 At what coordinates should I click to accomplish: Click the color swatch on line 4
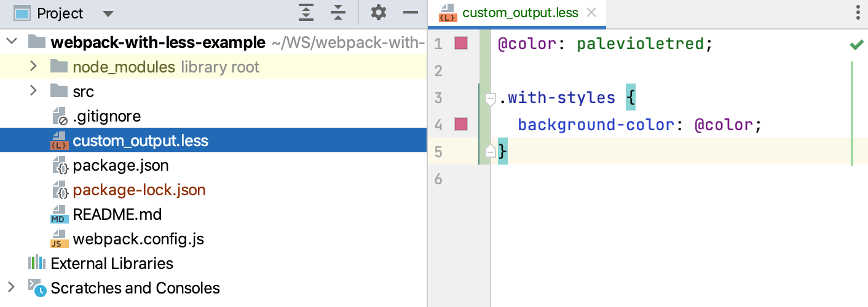coord(461,125)
